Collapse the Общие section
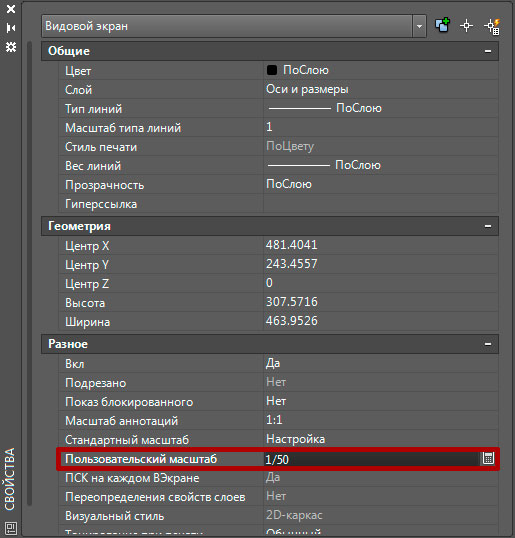515x538 pixels. 488,51
